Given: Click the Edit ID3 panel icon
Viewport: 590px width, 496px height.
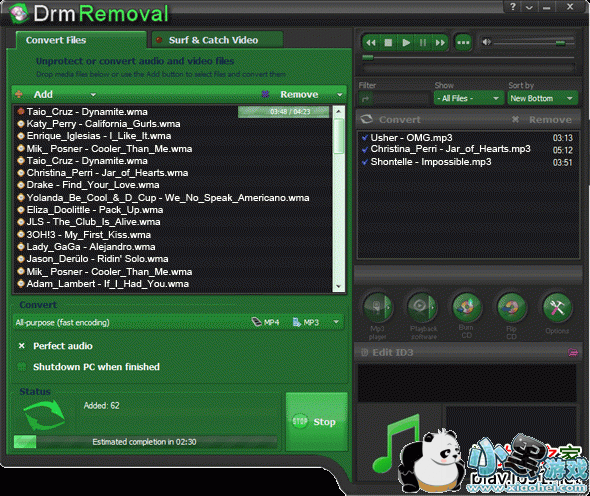Looking at the screenshot, I should point(364,352).
